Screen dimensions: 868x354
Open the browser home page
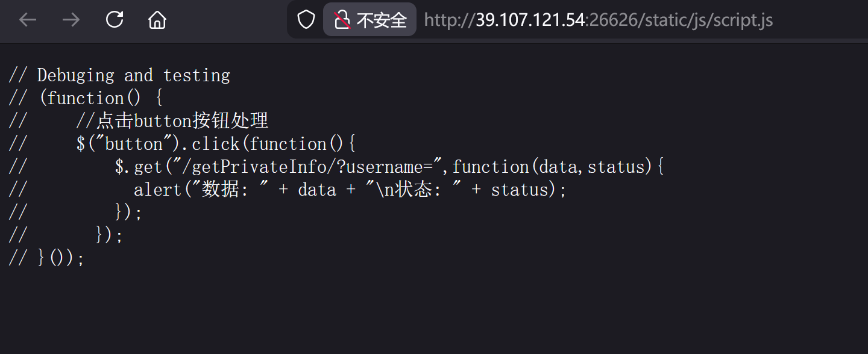(157, 20)
